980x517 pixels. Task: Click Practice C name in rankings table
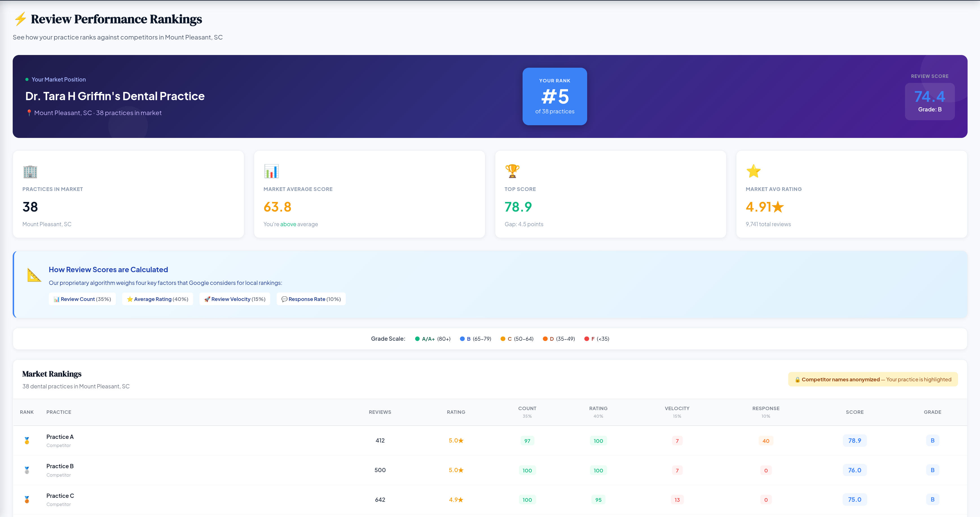(x=60, y=496)
